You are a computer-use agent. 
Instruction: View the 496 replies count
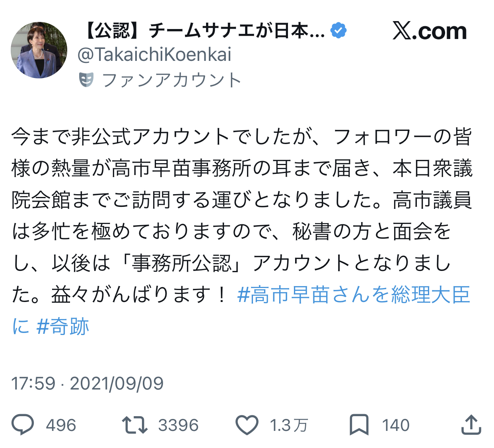pos(61,425)
